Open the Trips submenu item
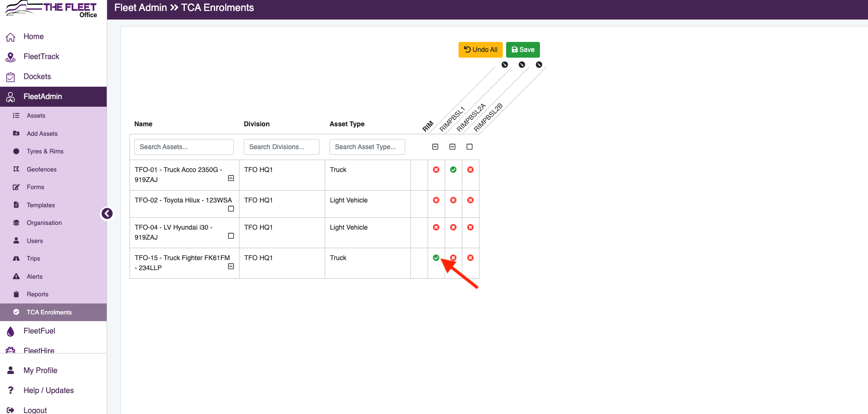Viewport: 868px width, 414px height. [53, 259]
